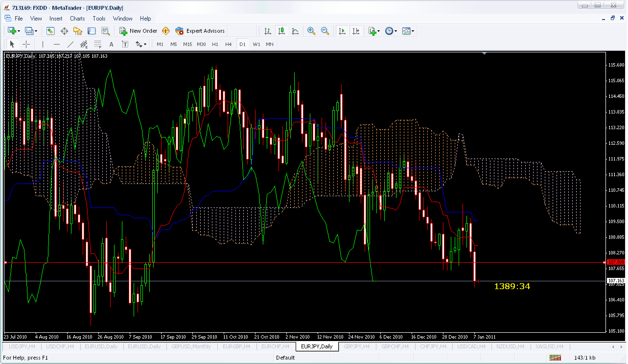This screenshot has width=628, height=364.
Task: Open the Terminal window icon
Action: 92,31
